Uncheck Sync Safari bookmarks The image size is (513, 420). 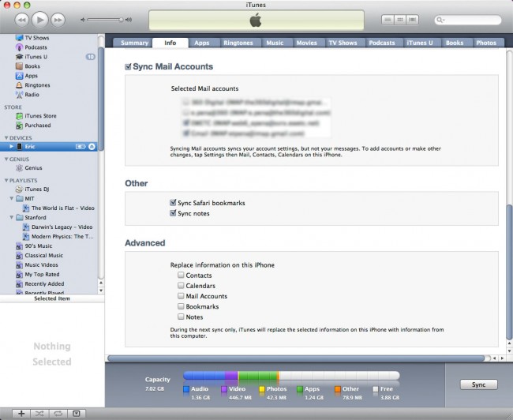[x=173, y=203]
